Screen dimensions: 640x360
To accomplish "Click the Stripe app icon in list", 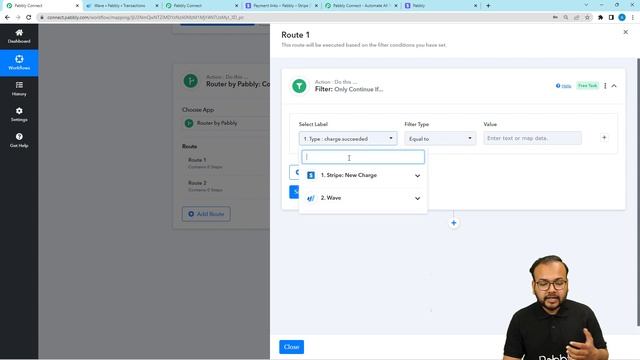I will click(x=311, y=175).
